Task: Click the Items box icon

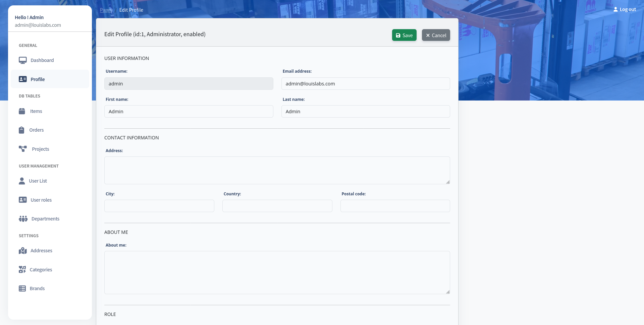Action: (22, 111)
